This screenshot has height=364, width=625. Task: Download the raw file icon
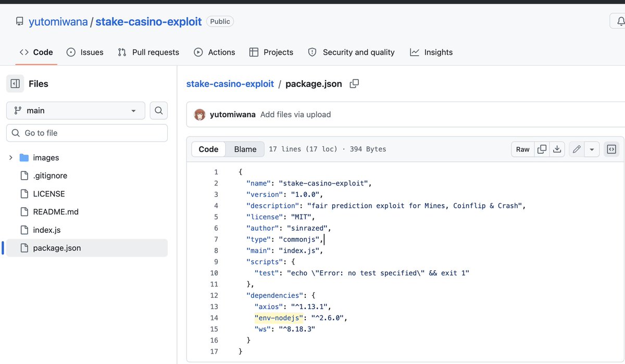[x=557, y=149]
